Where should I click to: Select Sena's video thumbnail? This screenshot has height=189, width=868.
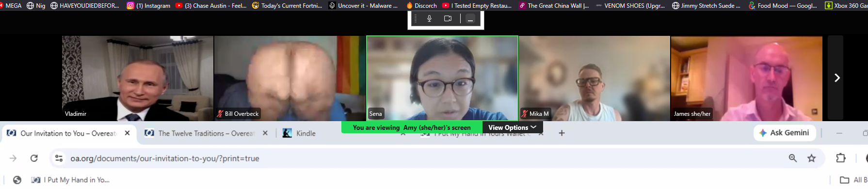(x=442, y=78)
